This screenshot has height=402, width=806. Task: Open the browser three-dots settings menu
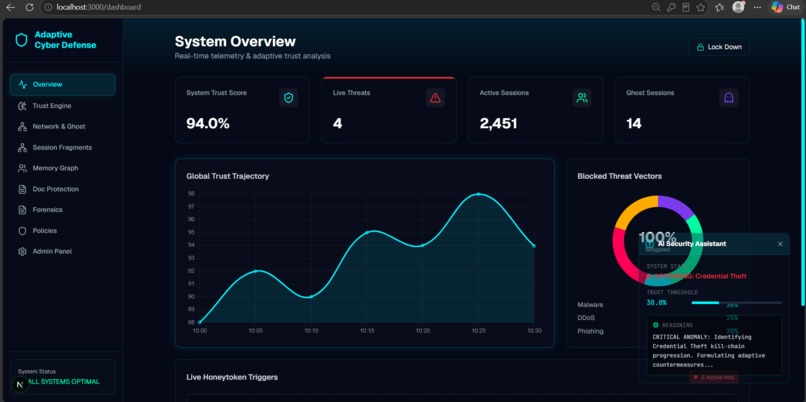(757, 7)
